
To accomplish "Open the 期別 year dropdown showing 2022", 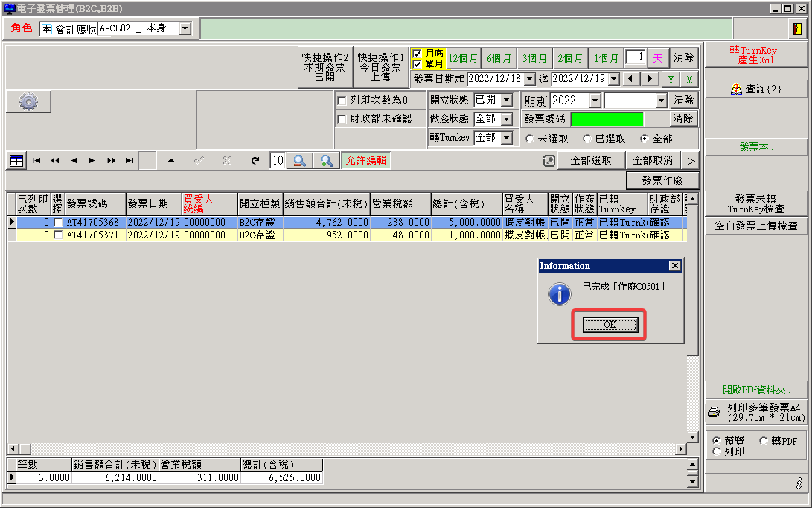I will 595,101.
